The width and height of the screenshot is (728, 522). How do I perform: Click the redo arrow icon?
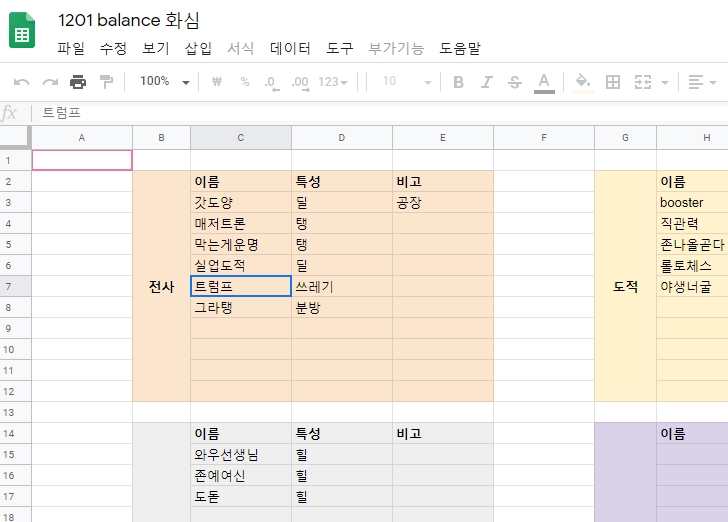pos(50,82)
